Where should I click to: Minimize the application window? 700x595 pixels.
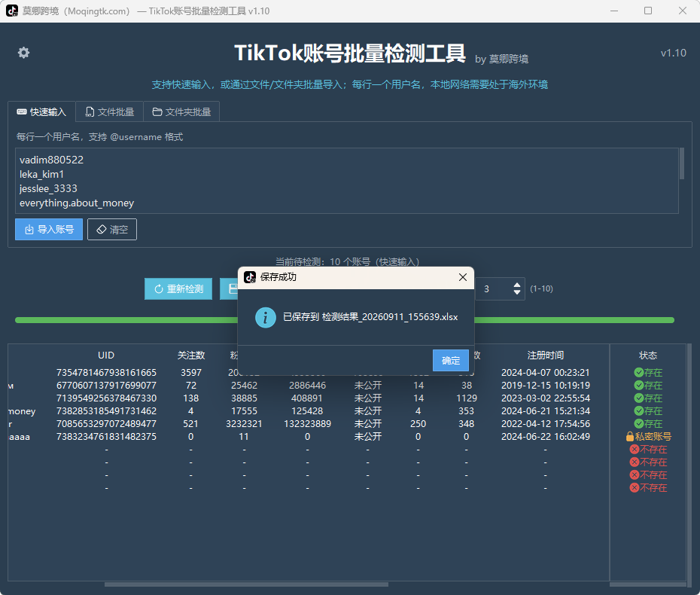pos(614,11)
